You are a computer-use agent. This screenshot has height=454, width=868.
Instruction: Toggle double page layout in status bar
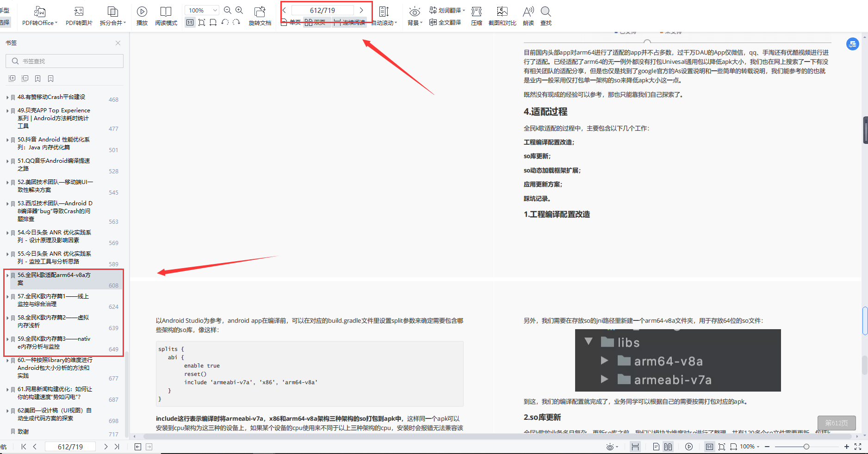668,447
